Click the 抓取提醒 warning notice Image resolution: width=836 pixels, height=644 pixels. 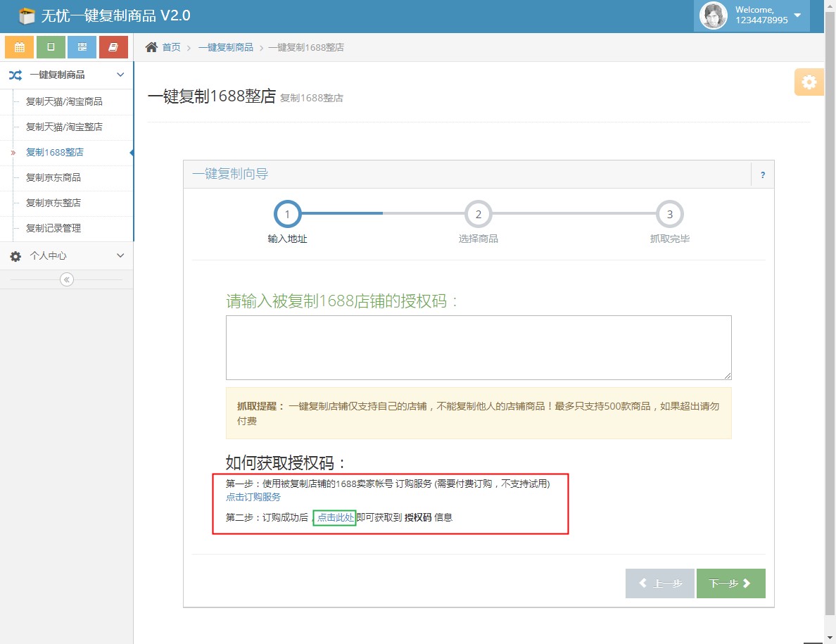(479, 413)
